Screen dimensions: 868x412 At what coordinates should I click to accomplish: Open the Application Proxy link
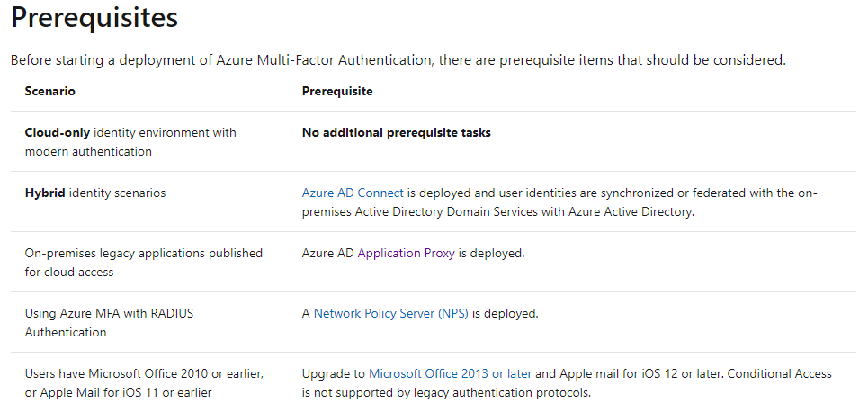click(407, 253)
